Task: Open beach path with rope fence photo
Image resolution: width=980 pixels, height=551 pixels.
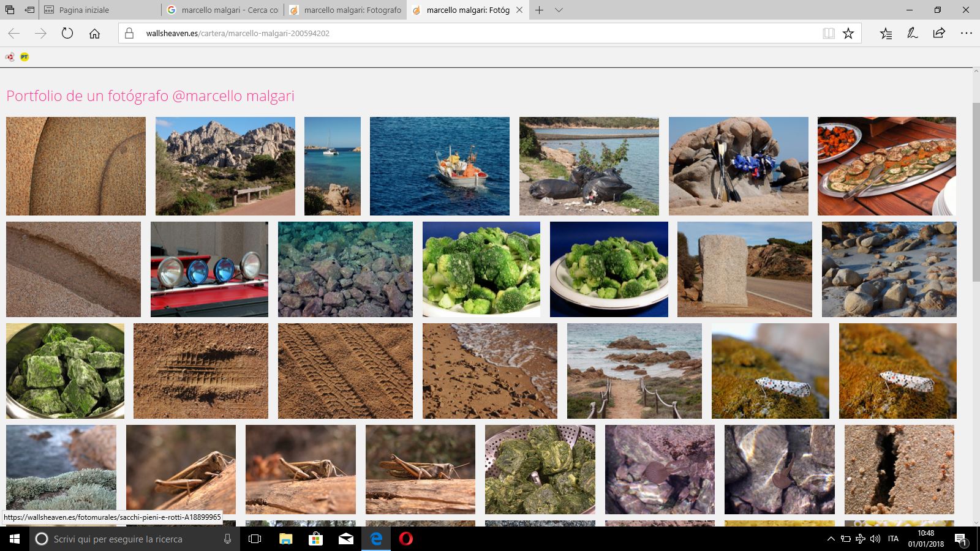Action: [635, 371]
